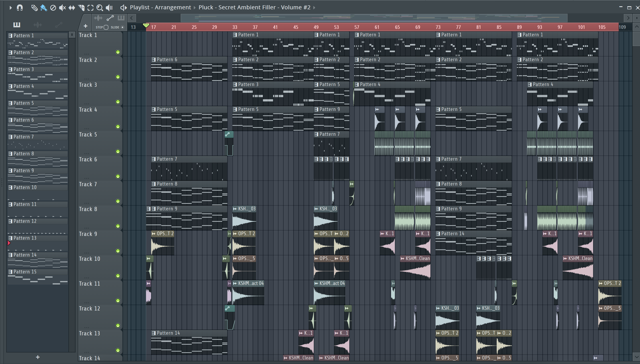
Task: Focus audio clips in playlist
Action: tap(98, 18)
